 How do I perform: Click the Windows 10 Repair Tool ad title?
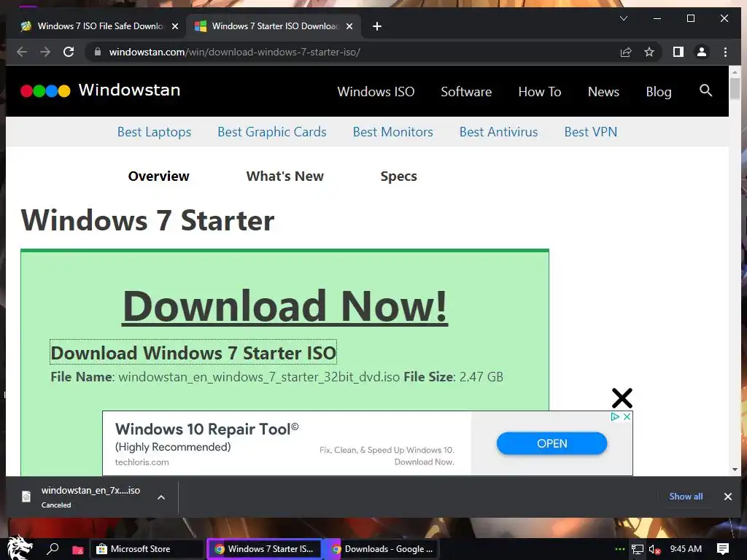pyautogui.click(x=206, y=429)
